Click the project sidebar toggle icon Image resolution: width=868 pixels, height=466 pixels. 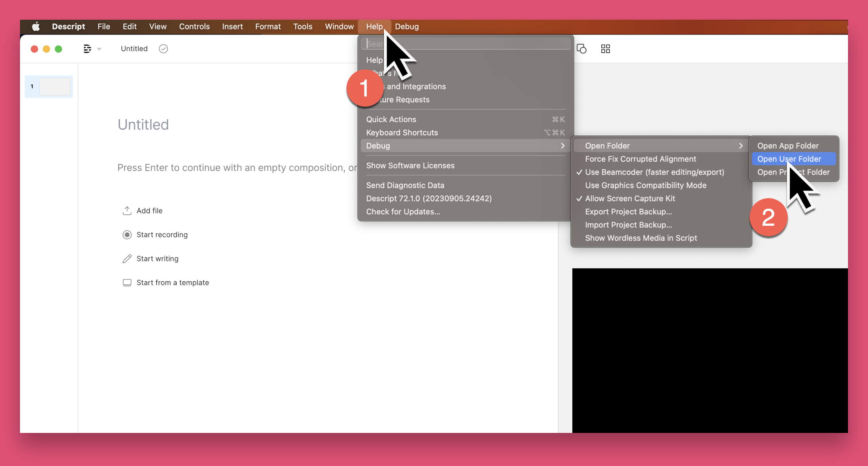coord(87,49)
